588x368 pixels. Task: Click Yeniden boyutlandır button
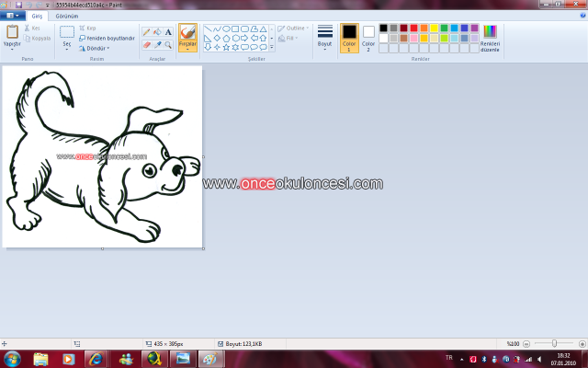(x=107, y=39)
